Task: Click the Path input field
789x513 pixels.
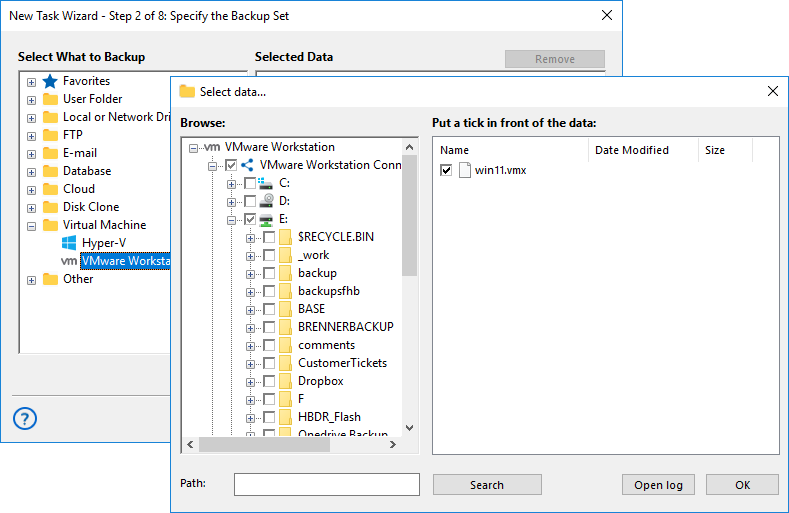Action: pyautogui.click(x=327, y=484)
